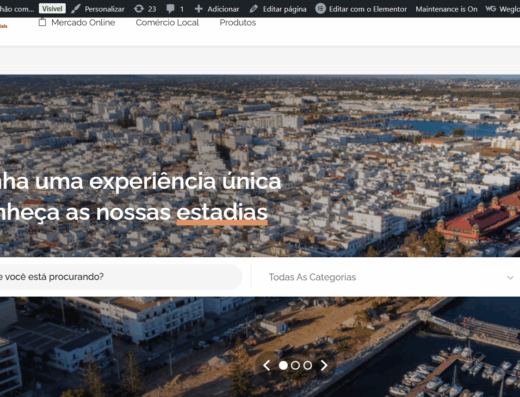Open the Comércio Local menu
Image resolution: width=520 pixels, height=397 pixels.
167,23
